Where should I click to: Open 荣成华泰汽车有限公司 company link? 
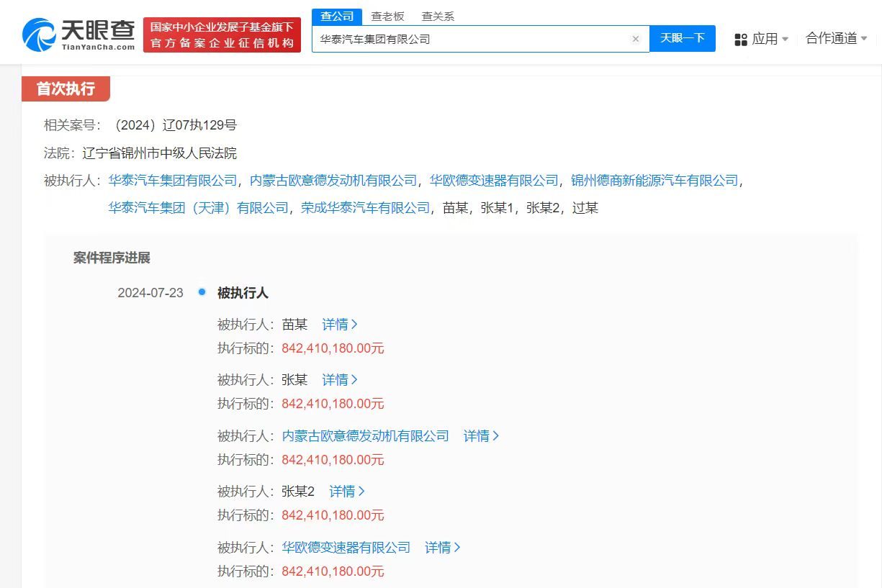coord(365,208)
